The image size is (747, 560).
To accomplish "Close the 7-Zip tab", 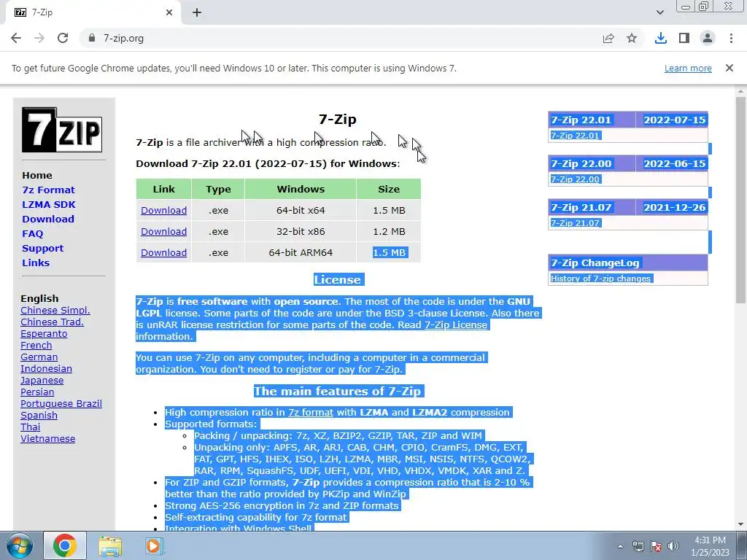I will (169, 12).
